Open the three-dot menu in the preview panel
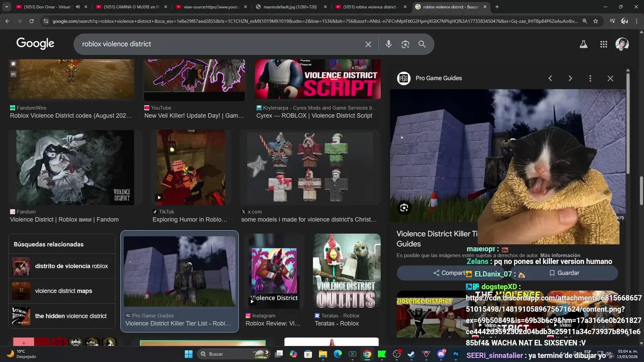Screen dimensions: 644x362 pyautogui.click(x=590, y=78)
